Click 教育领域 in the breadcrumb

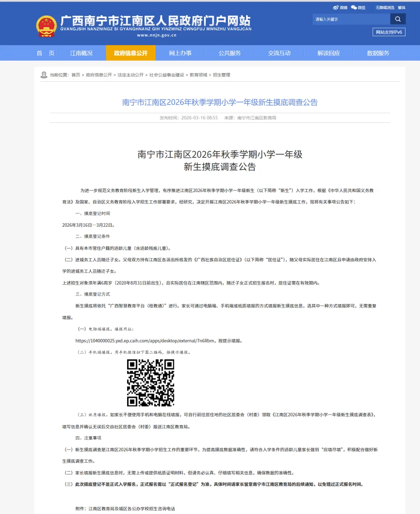(x=198, y=75)
